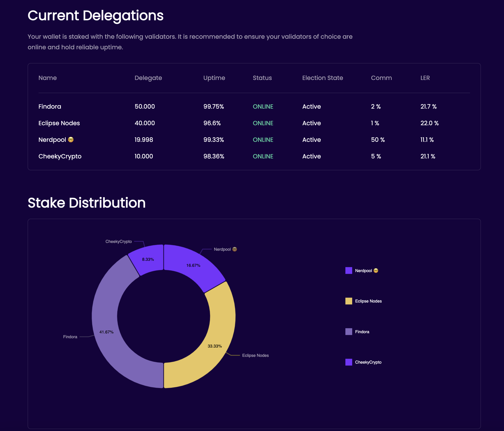Click the Nerdpool legend color swatch
Image resolution: width=504 pixels, height=431 pixels.
coord(349,271)
